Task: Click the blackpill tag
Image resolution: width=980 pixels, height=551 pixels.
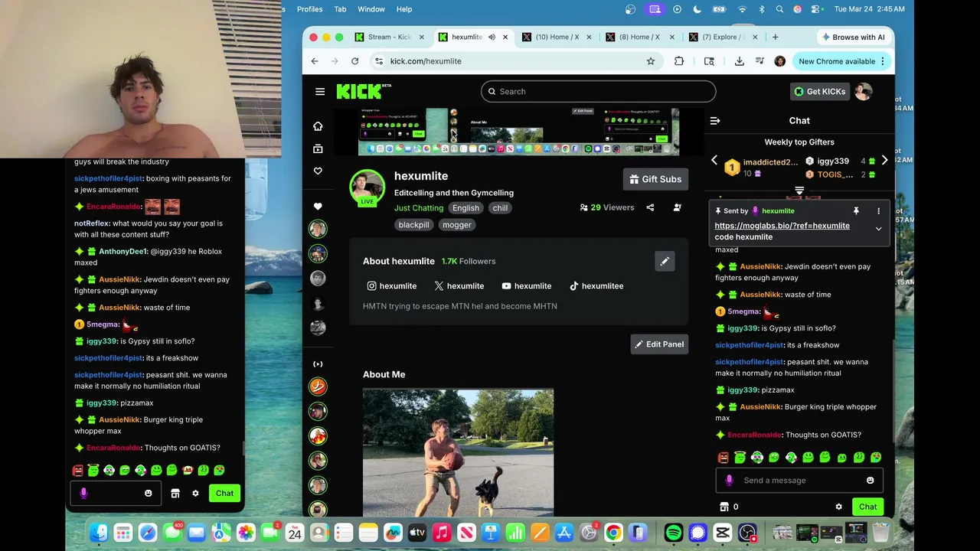Action: [x=413, y=225]
